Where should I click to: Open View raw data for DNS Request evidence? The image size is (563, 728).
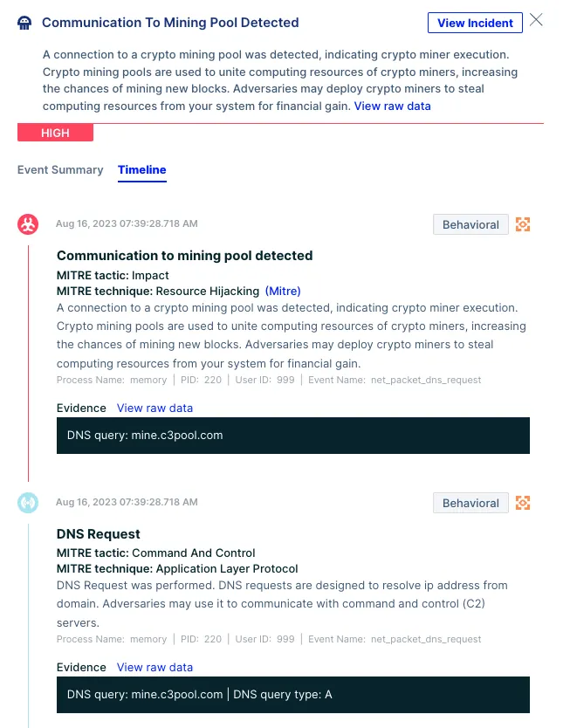point(154,667)
